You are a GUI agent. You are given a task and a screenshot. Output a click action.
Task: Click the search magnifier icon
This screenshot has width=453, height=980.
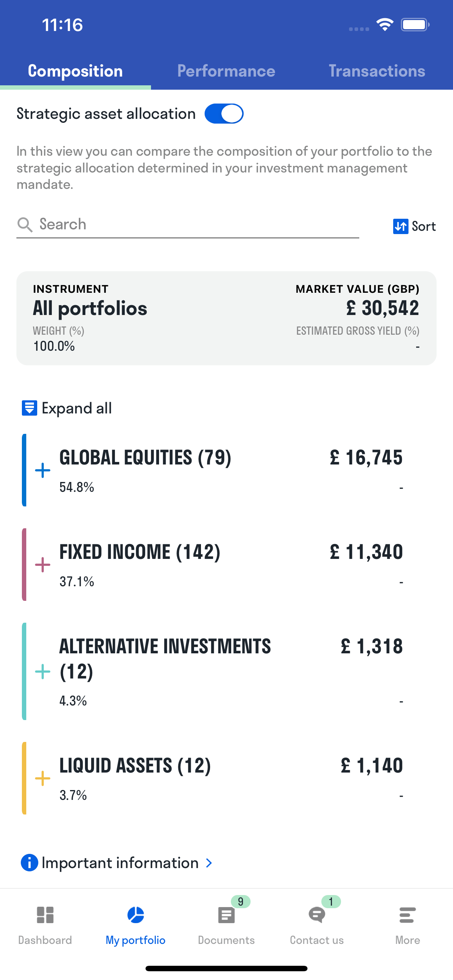tap(25, 225)
